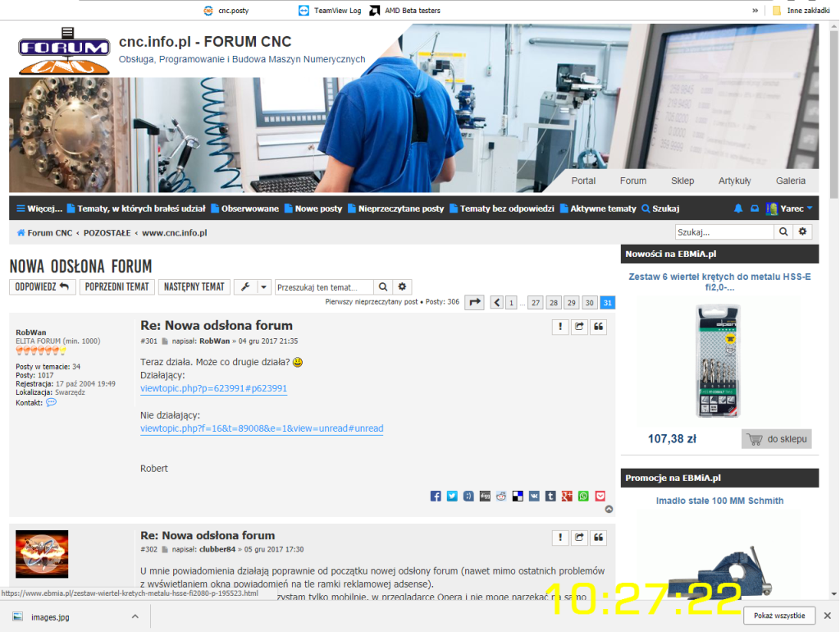Open private messages inbox icon
The image size is (840, 632).
click(755, 208)
